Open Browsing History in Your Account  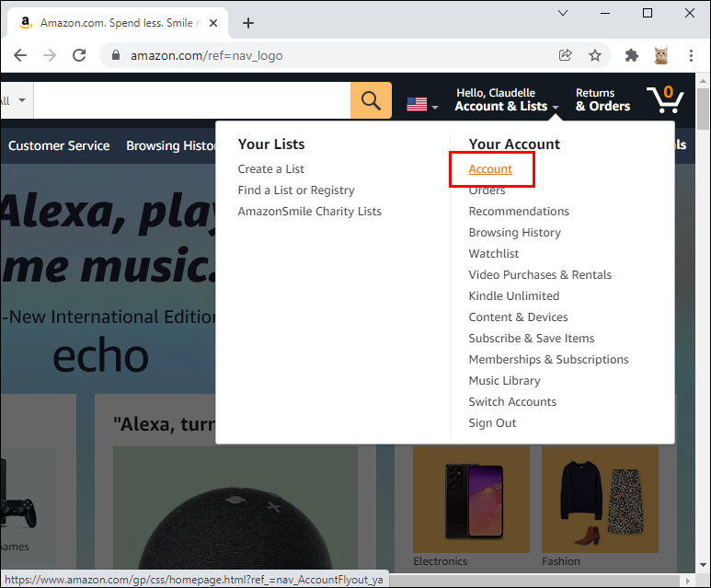pyautogui.click(x=515, y=233)
